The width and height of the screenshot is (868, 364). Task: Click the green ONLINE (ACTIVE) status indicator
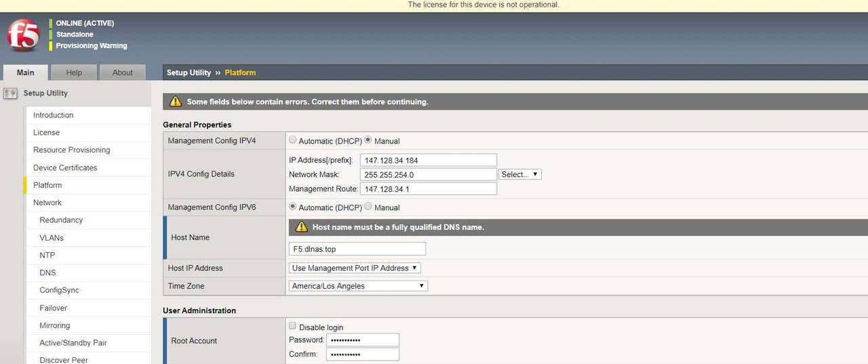pyautogui.click(x=50, y=23)
